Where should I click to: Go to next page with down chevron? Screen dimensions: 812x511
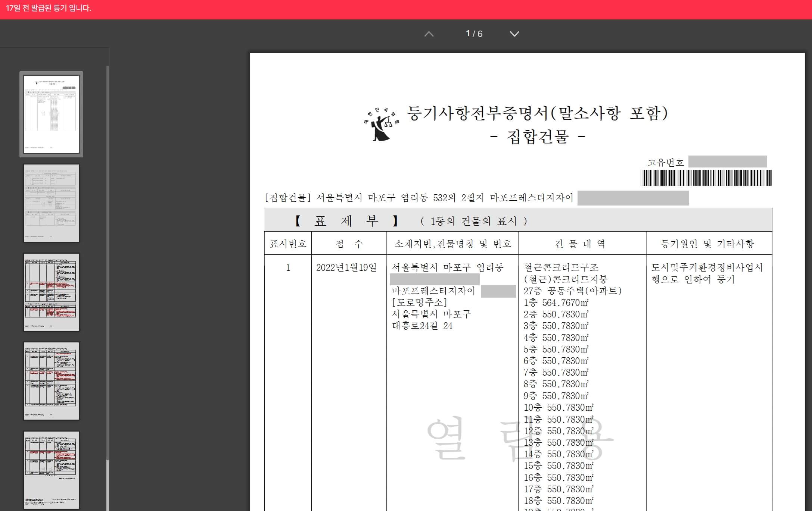514,34
